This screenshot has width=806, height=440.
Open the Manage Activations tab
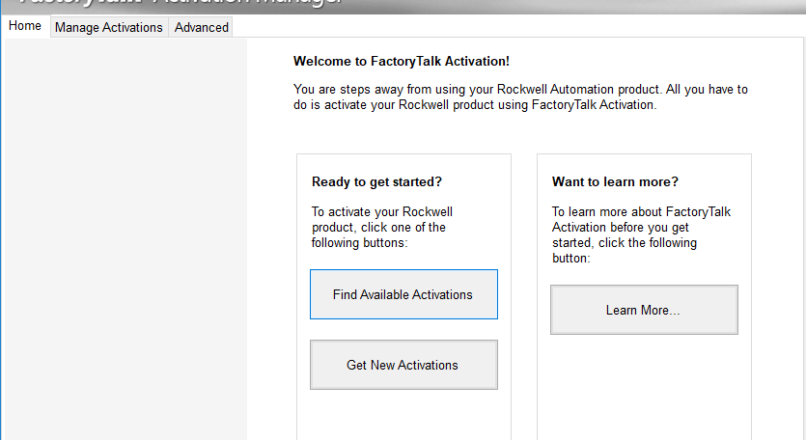click(x=108, y=27)
